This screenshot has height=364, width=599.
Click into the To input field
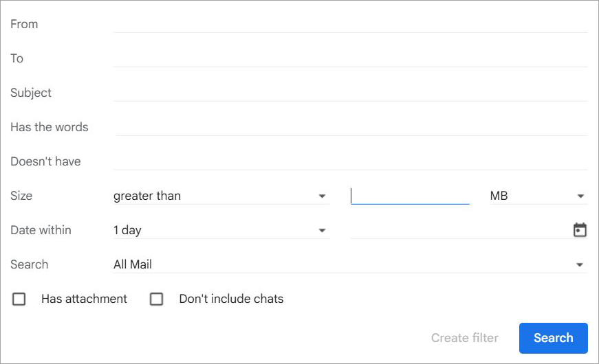(350, 58)
